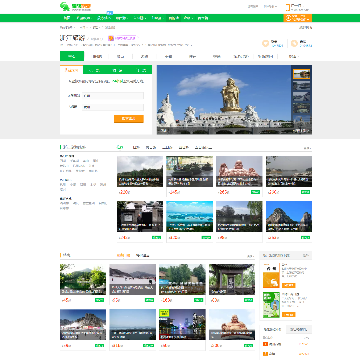Select the active green page tab
The height and width of the screenshot is (360, 360).
(72, 56)
